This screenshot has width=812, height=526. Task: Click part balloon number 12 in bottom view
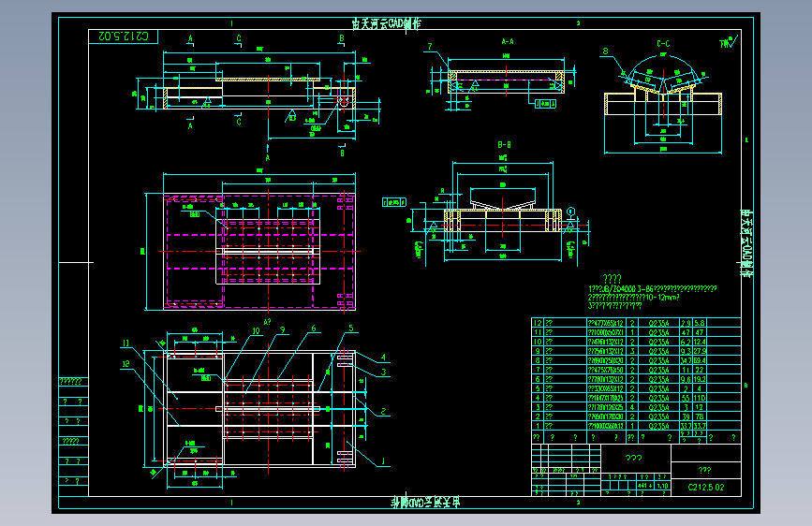click(125, 364)
